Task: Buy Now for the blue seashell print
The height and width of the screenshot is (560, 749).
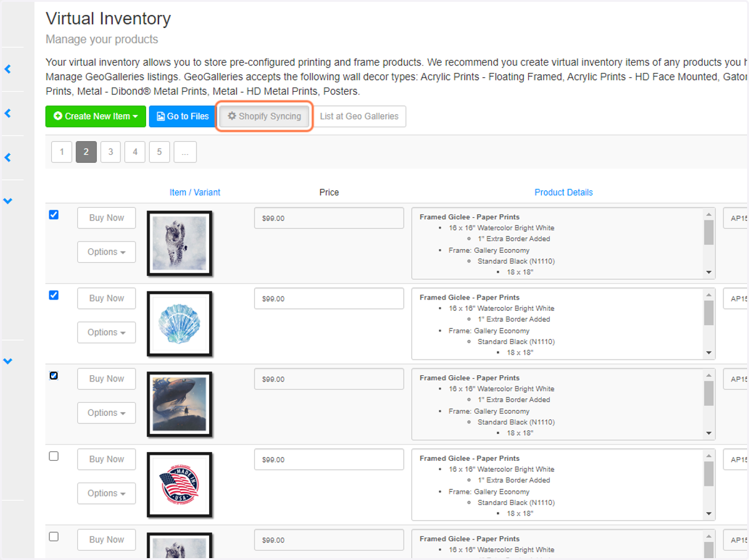Action: pyautogui.click(x=107, y=298)
